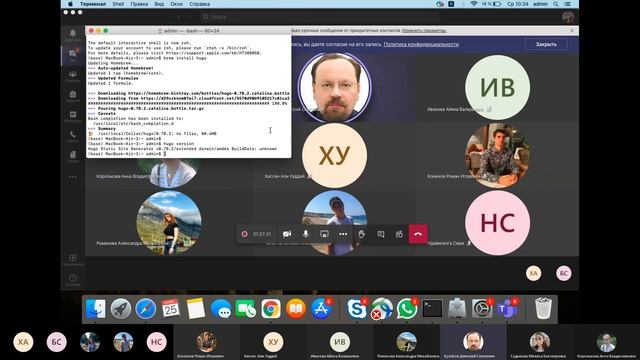Image resolution: width=640 pixels, height=360 pixels.
Task: Click the БС avatar above the Dock
Action: click(564, 273)
